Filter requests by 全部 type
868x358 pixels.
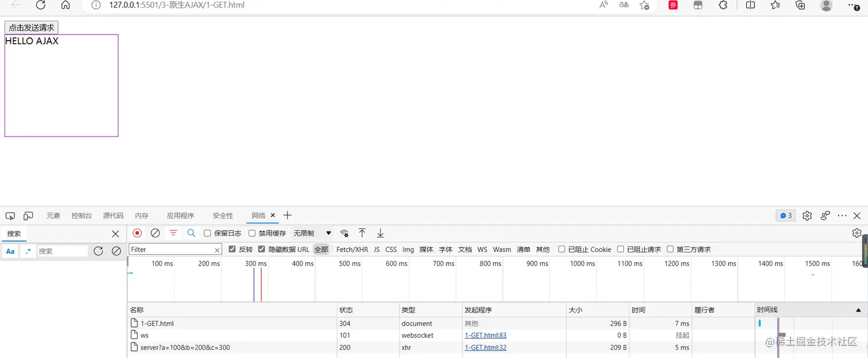point(321,250)
